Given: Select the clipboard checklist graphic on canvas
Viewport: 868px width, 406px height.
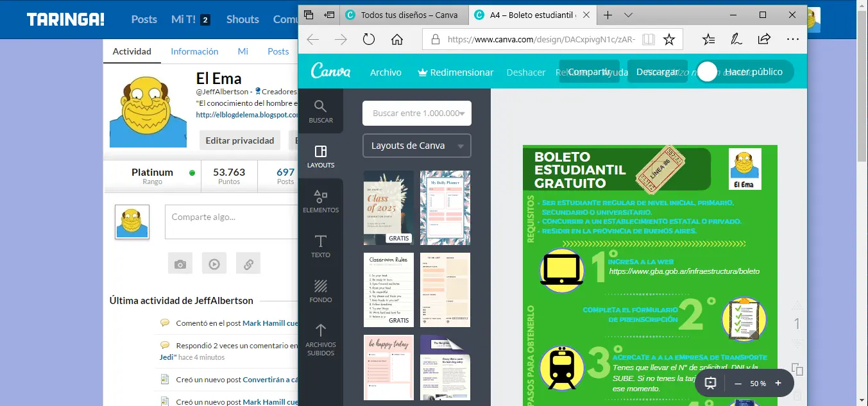Looking at the screenshot, I should pos(744,319).
